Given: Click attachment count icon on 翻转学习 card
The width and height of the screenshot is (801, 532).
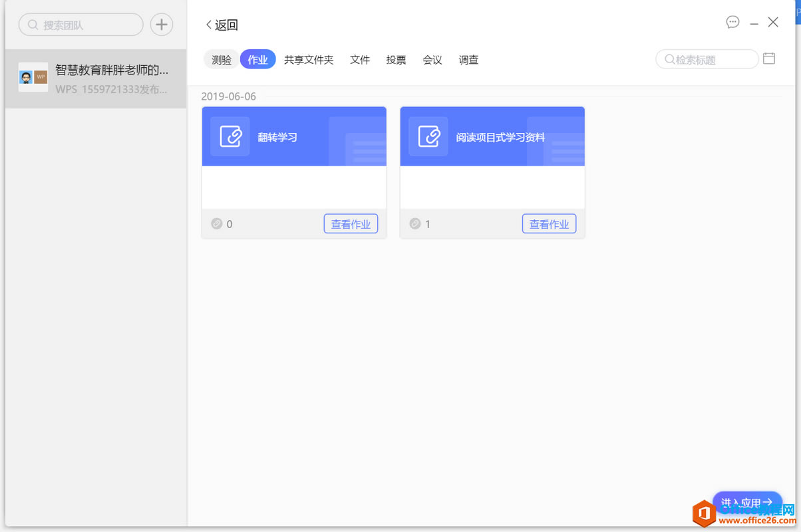Looking at the screenshot, I should (x=217, y=224).
